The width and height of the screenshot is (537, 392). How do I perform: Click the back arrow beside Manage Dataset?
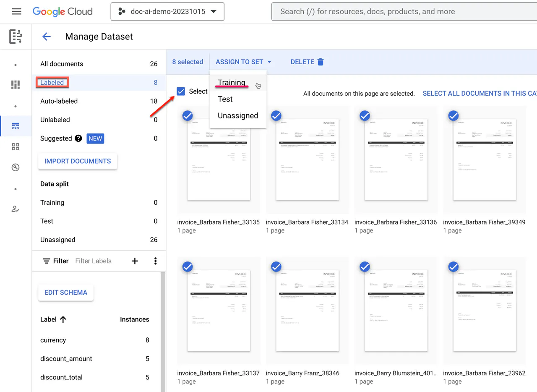[x=46, y=37]
